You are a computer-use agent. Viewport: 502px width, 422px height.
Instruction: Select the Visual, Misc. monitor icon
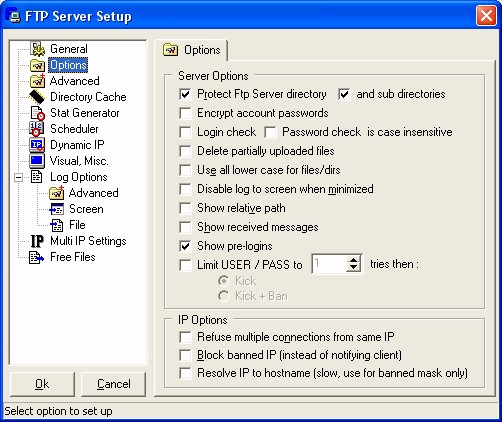(37, 161)
